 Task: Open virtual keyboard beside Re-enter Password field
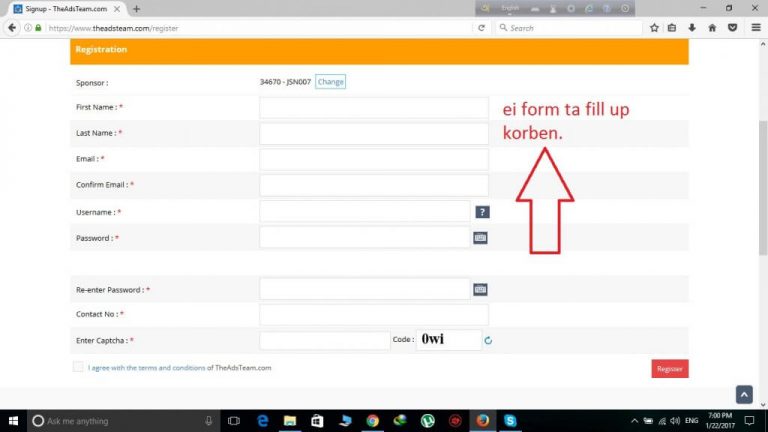480,289
